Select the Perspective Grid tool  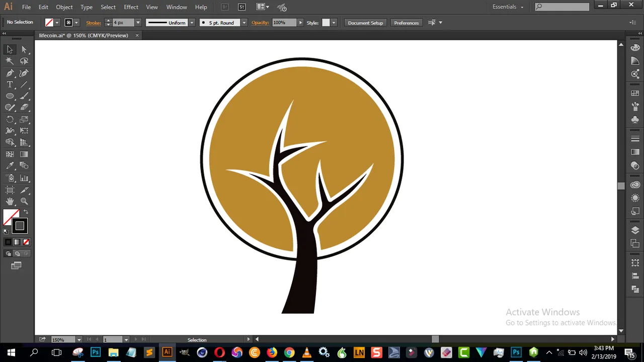click(24, 143)
